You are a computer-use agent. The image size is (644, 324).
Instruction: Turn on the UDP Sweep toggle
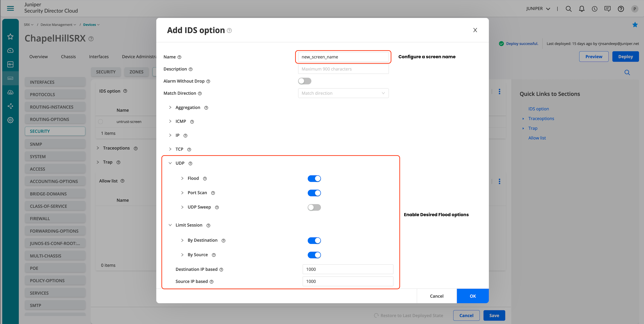[x=314, y=207]
